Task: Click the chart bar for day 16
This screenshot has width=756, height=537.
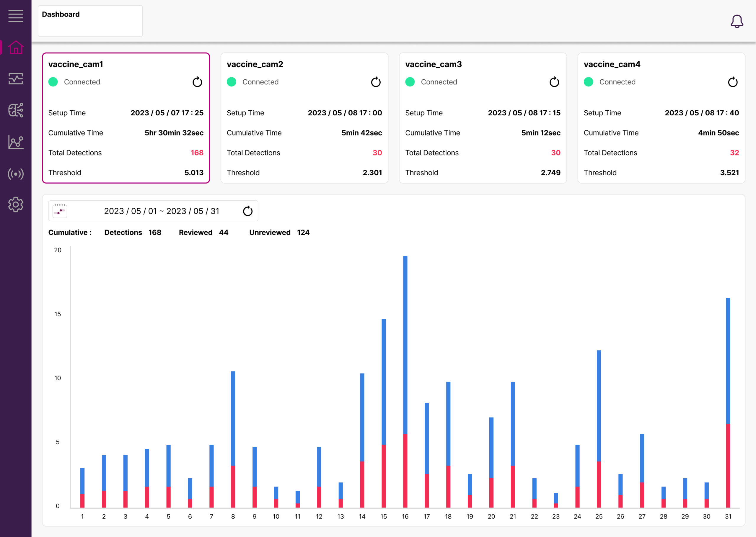Action: pos(405,382)
